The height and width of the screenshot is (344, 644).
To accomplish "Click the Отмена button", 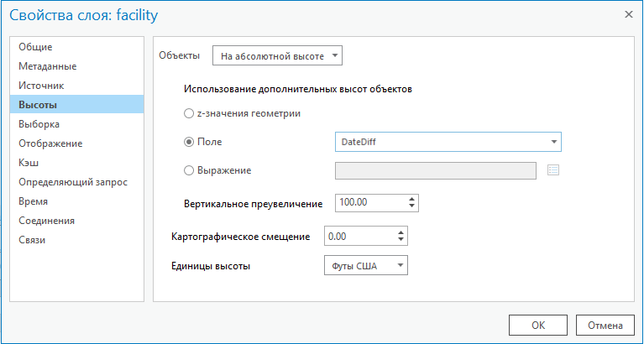I will (605, 326).
